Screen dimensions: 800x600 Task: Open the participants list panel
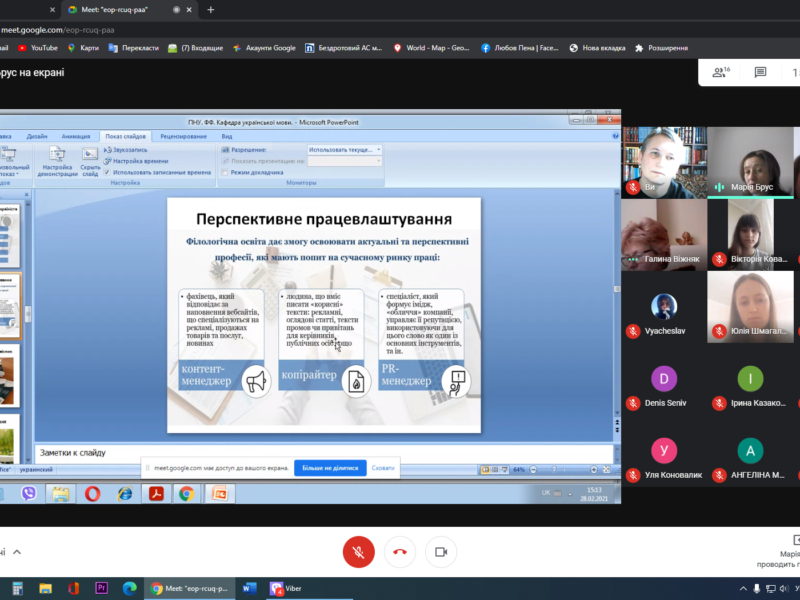tap(719, 72)
